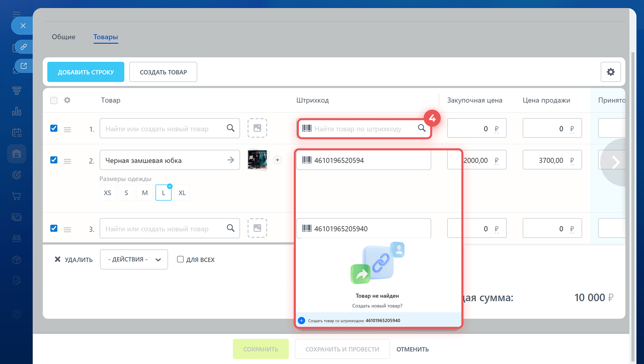The width and height of the screenshot is (644, 364).
Task: Click shopping cart icon in left sidebar
Action: click(x=16, y=196)
